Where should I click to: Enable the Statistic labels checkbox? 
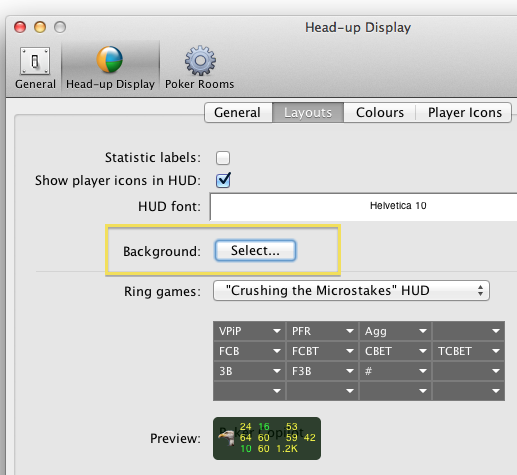coord(223,158)
